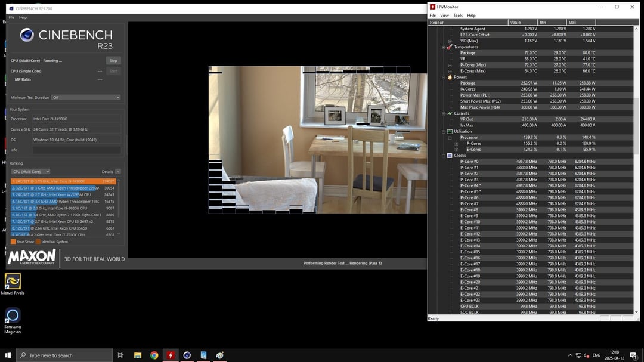This screenshot has height=362, width=644.
Task: Open Cinebench Help menu
Action: [23, 18]
